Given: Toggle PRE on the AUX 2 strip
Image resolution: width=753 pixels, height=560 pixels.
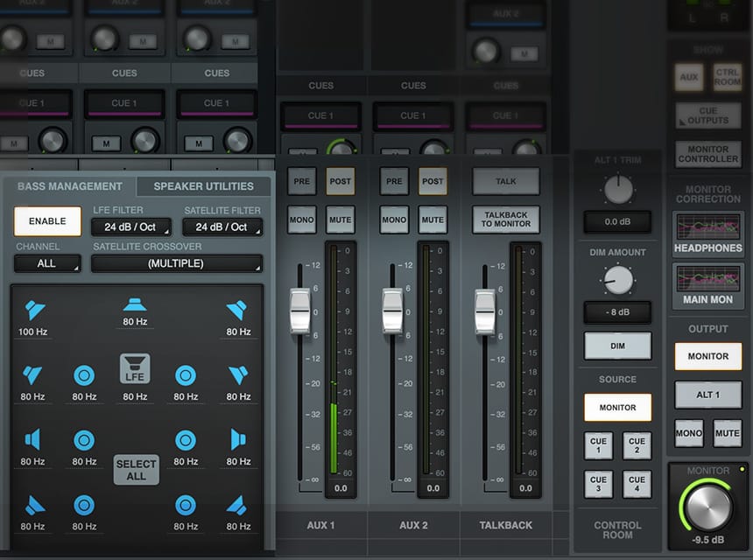Looking at the screenshot, I should tap(394, 181).
